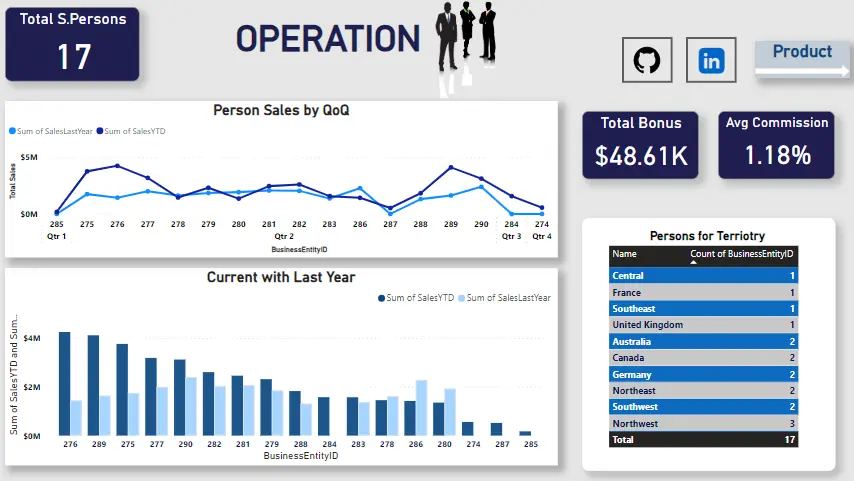Image resolution: width=854 pixels, height=481 pixels.
Task: Click the Current with Last Year title
Action: point(281,277)
